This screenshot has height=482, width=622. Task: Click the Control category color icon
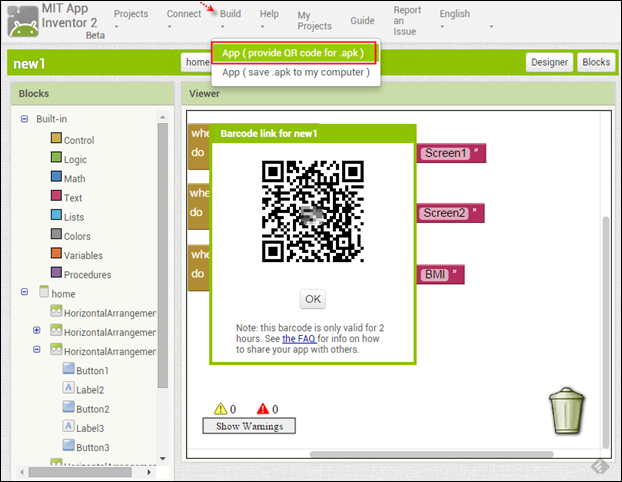(56, 138)
